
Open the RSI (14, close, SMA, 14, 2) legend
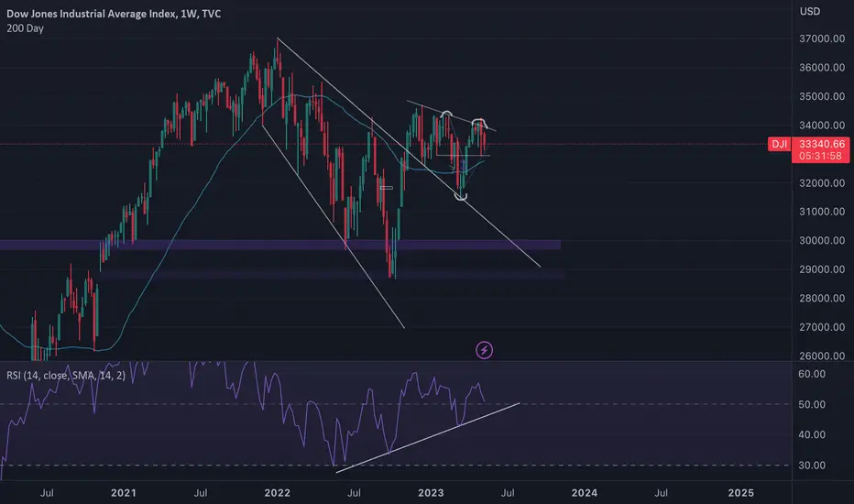(66, 376)
